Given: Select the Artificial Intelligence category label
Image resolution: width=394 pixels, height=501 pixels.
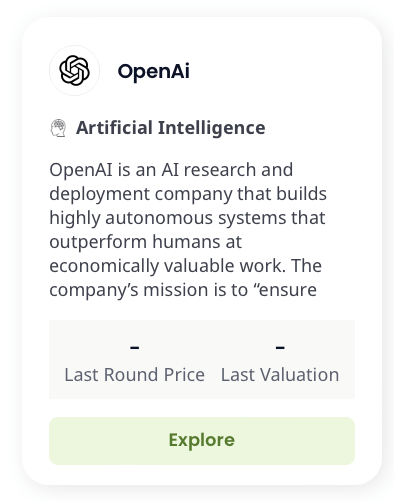Looking at the screenshot, I should 171,128.
